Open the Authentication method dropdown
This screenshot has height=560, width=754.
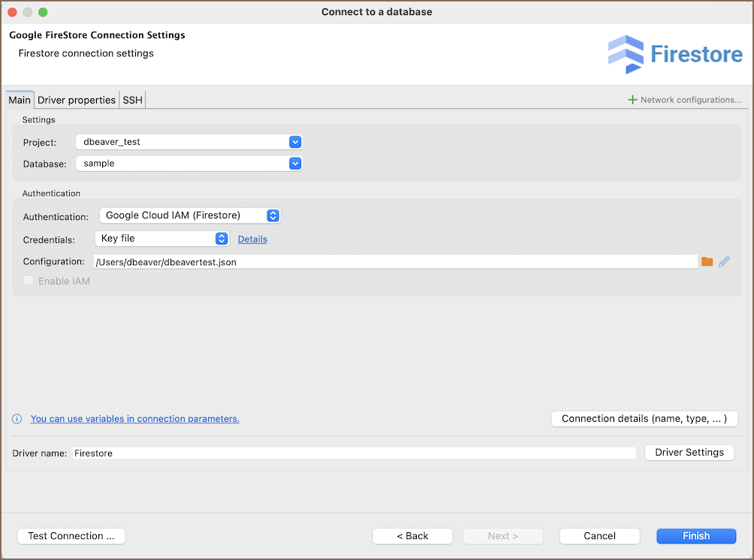273,215
